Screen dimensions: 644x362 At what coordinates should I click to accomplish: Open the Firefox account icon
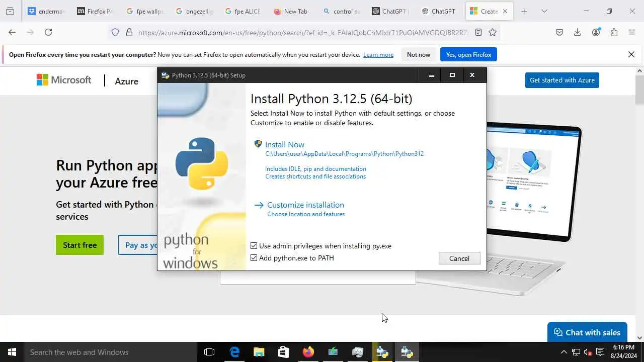(596, 32)
